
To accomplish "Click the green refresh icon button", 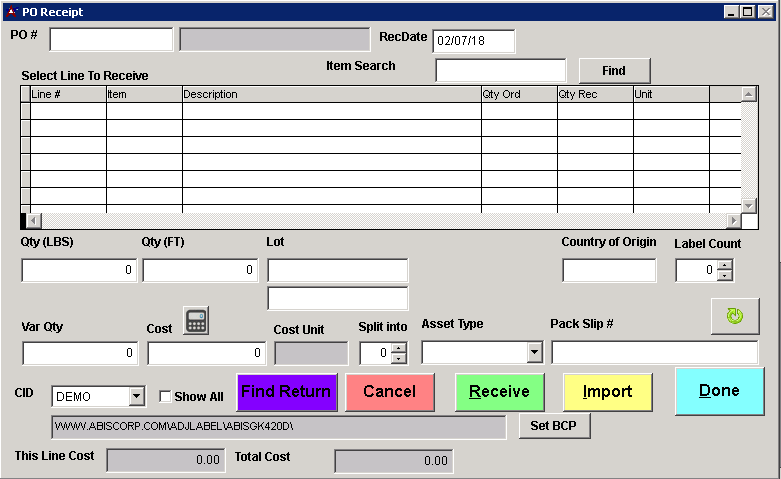I will (x=735, y=316).
